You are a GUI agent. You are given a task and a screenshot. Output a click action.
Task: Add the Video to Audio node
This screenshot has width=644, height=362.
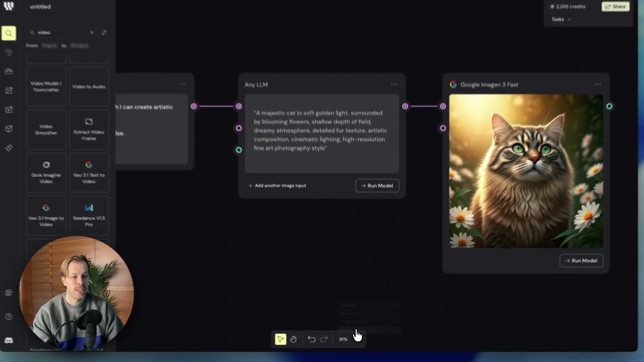[x=89, y=86]
